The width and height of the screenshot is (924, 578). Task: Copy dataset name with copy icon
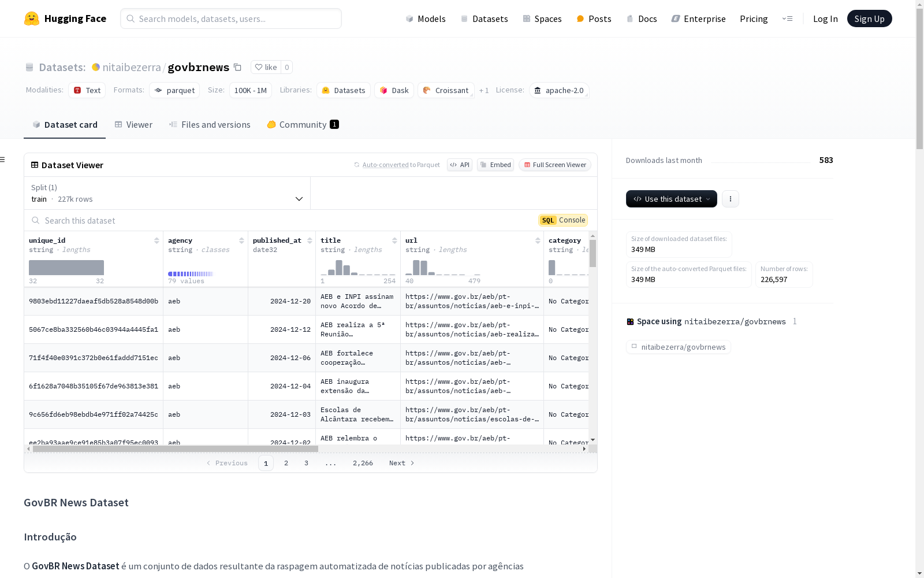click(x=237, y=67)
